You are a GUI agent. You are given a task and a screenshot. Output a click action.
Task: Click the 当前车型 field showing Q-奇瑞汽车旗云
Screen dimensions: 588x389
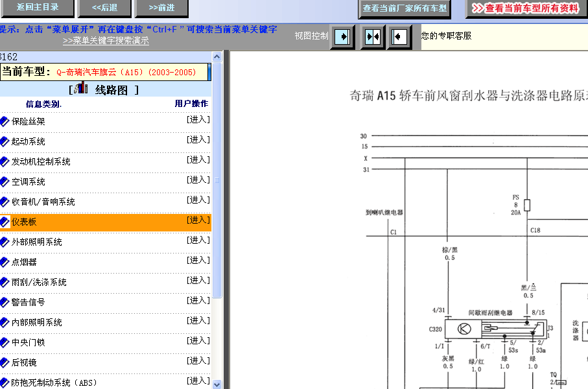point(105,72)
